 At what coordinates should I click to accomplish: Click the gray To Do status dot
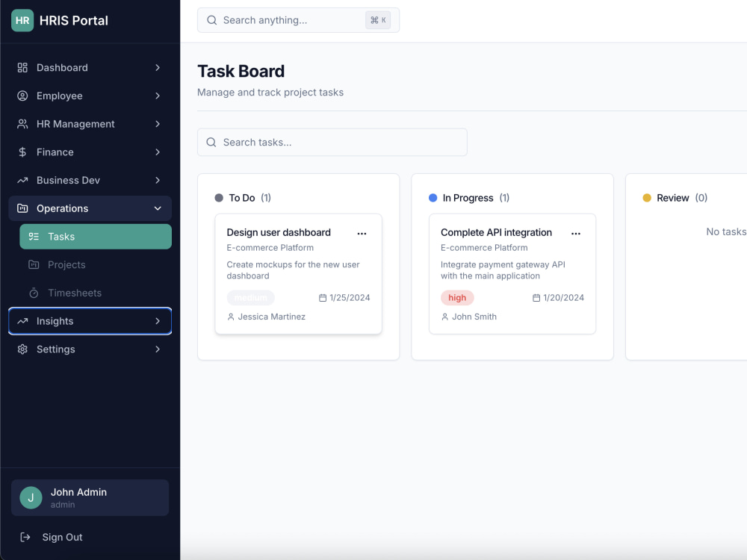(x=219, y=198)
